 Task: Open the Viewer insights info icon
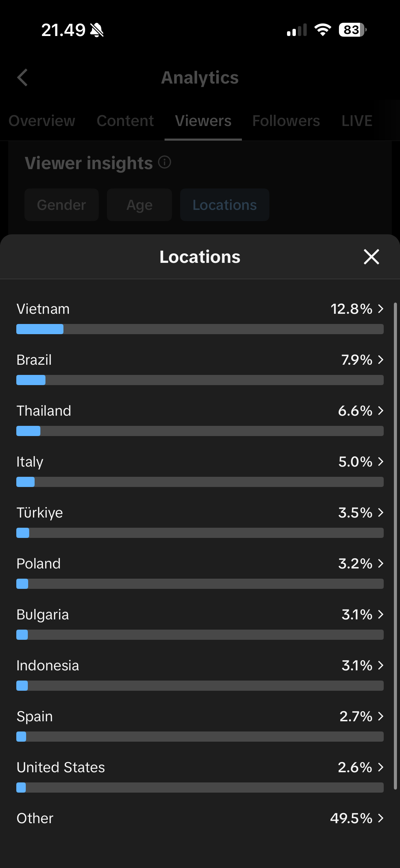165,162
